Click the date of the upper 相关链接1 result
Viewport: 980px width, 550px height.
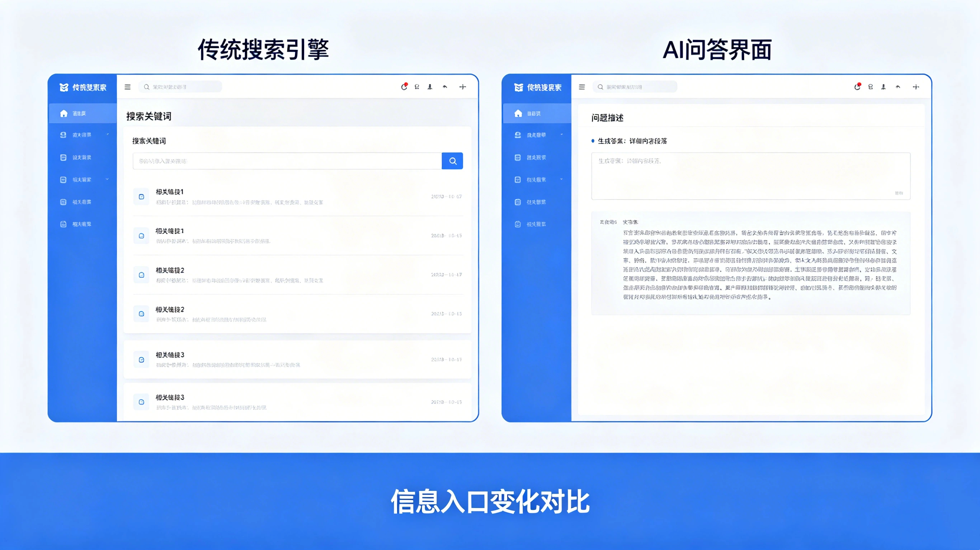pos(446,196)
